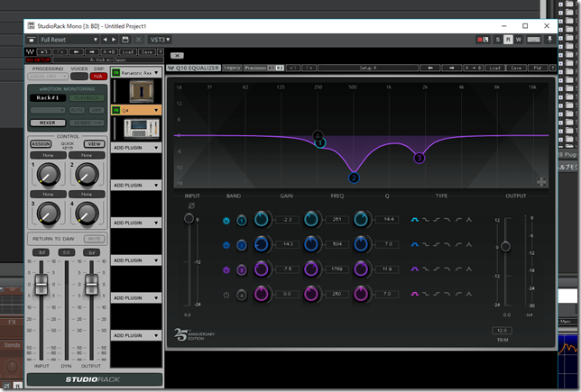Viewport: 581px width, 392px height.
Task: Click the band 2 Freq knob
Action: (311, 244)
